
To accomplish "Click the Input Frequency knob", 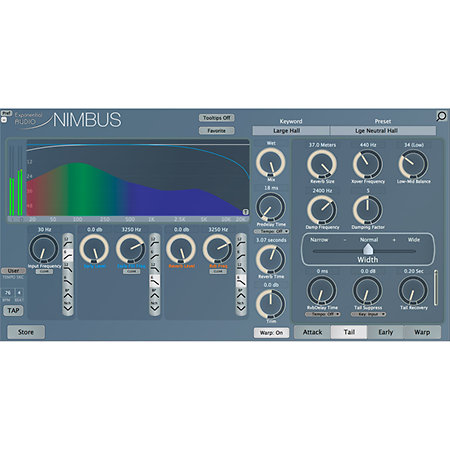I will [x=44, y=249].
